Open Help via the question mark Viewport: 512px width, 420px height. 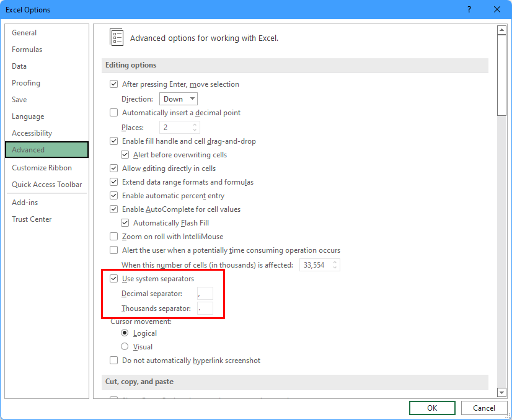469,9
